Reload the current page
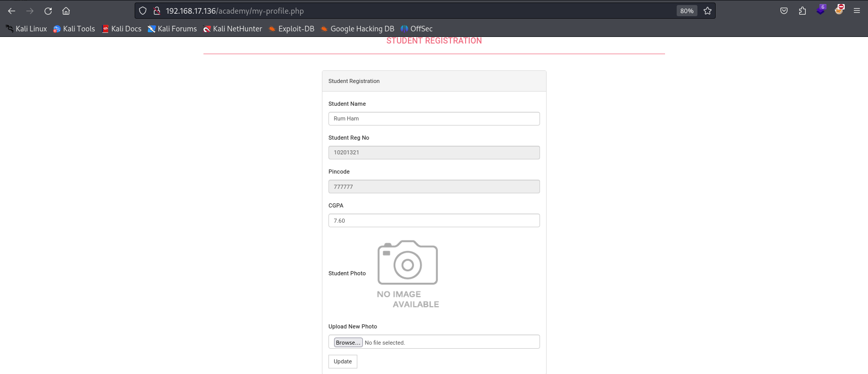 click(x=48, y=11)
